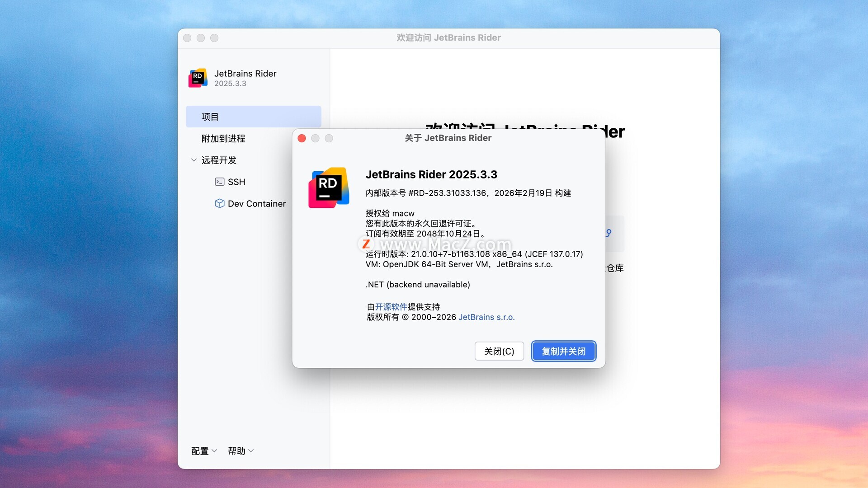This screenshot has width=868, height=488.
Task: Click the partially hidden clone repository icon
Action: [x=609, y=233]
